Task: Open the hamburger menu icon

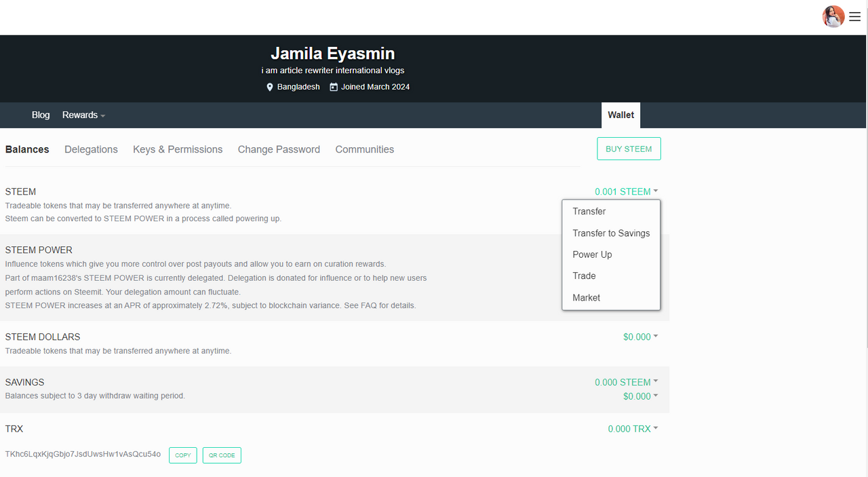Action: (854, 17)
